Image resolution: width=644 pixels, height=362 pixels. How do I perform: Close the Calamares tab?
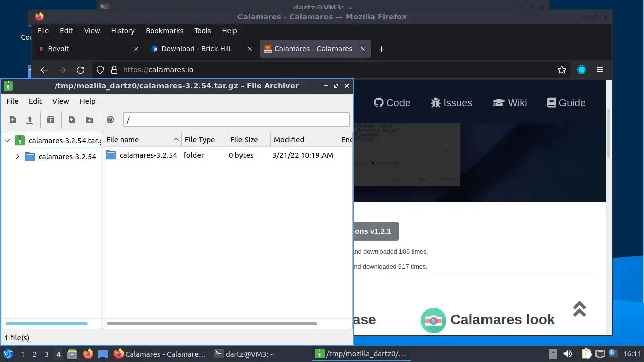point(363,49)
